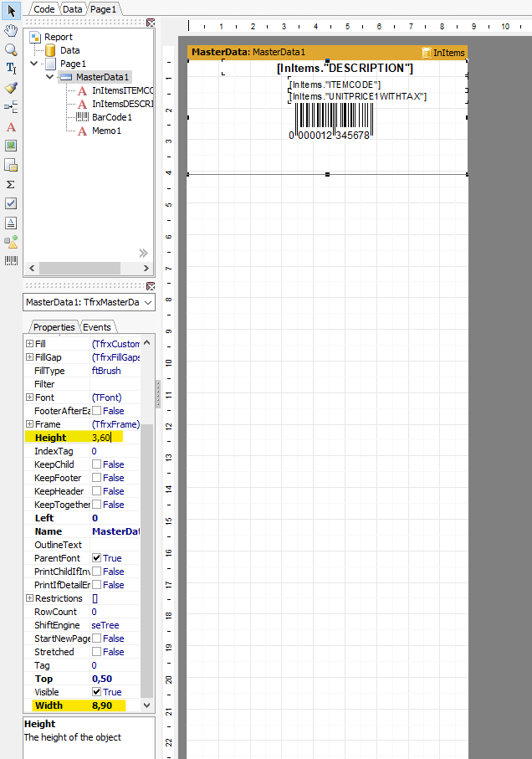This screenshot has height=759, width=532.
Task: Expand the Font property node
Action: tap(30, 397)
